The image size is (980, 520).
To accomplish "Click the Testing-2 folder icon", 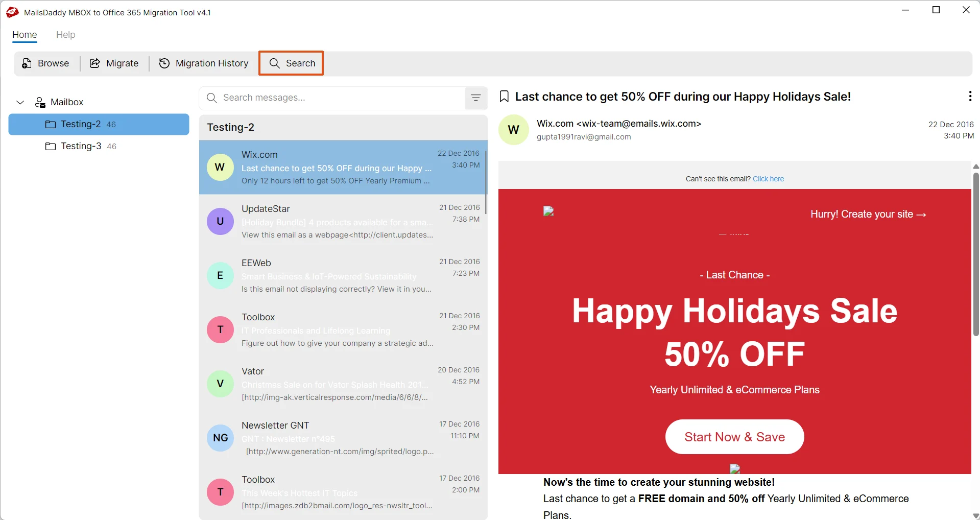I will [x=51, y=124].
